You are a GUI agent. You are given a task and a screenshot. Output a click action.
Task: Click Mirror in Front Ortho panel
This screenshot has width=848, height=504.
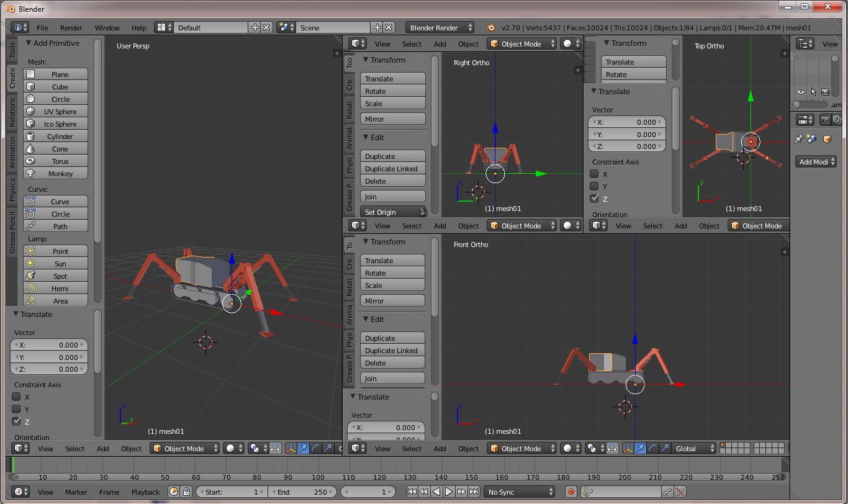tap(392, 301)
